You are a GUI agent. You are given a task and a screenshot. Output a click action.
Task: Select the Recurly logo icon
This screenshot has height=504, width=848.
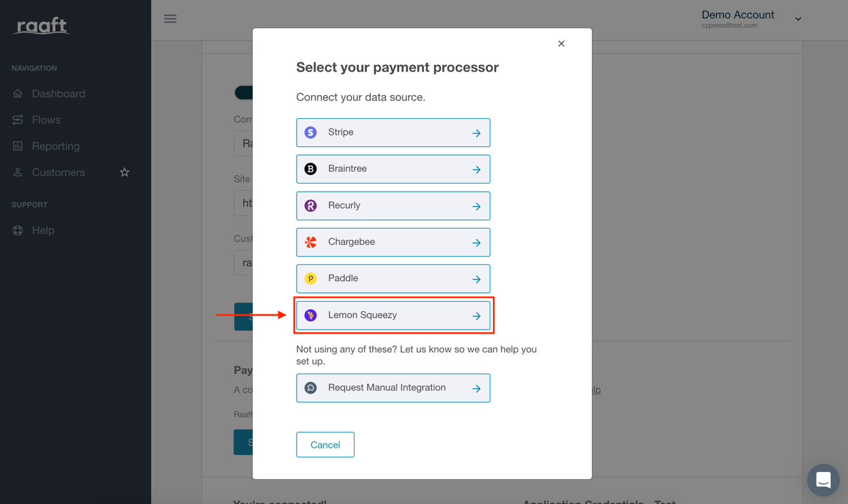[x=311, y=205]
